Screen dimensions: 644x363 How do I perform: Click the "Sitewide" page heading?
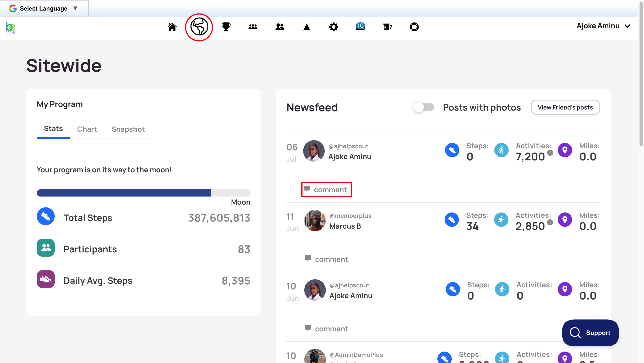(x=64, y=66)
